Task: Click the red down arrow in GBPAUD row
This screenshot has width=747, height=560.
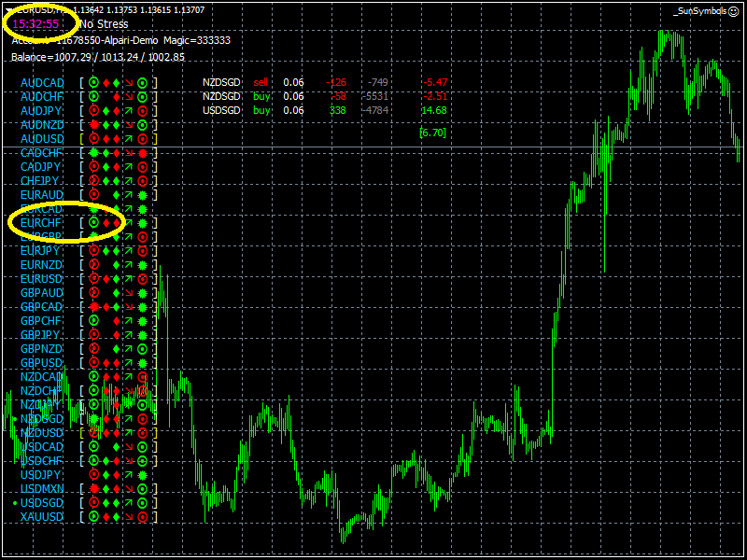Action: coord(130,292)
